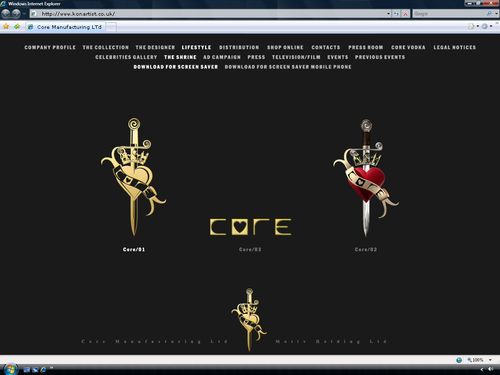Click the browser Forward arrow button

(x=16, y=14)
